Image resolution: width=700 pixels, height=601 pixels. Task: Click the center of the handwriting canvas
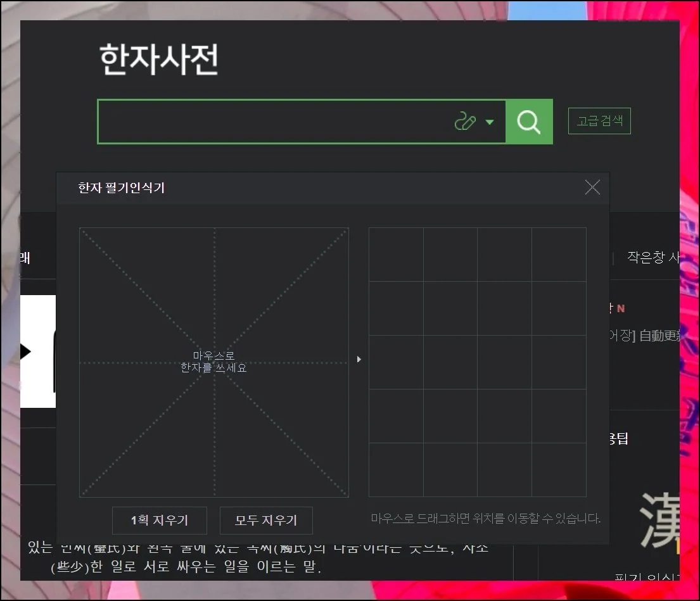pyautogui.click(x=214, y=362)
